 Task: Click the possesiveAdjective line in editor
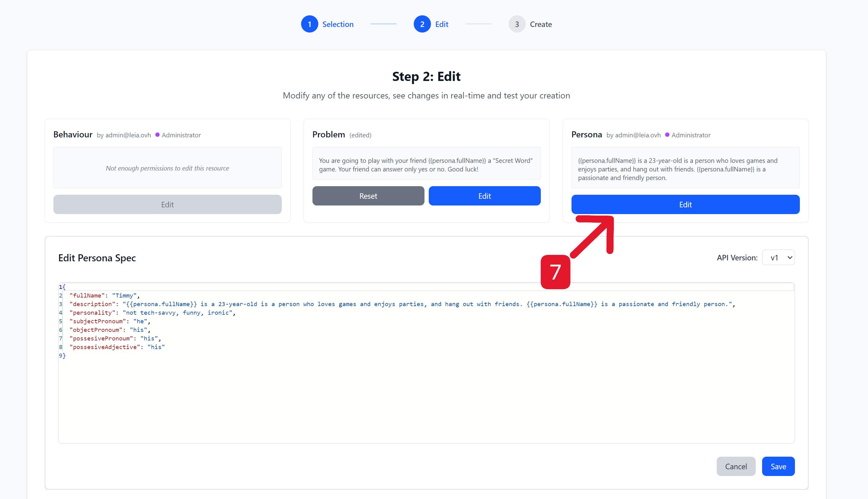[117, 347]
